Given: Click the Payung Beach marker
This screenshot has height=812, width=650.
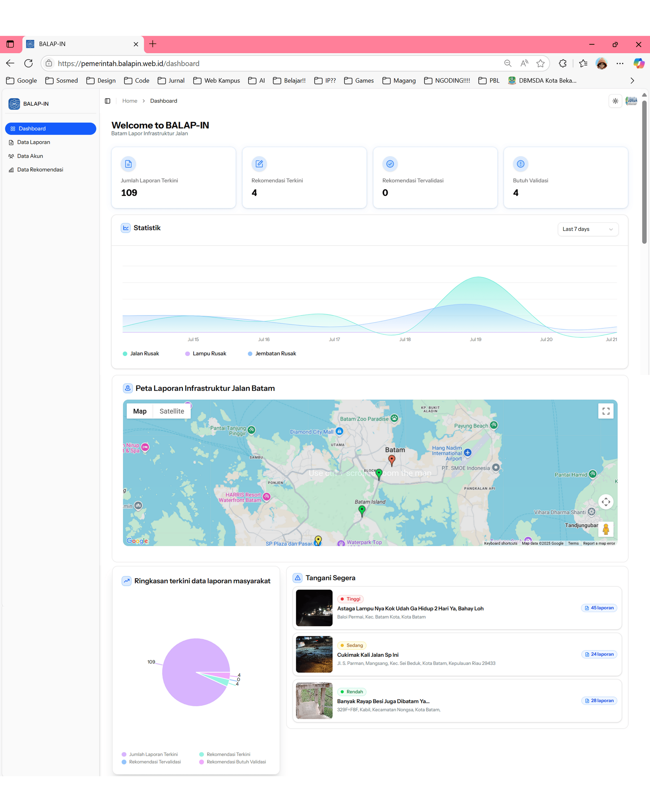Looking at the screenshot, I should 494,425.
